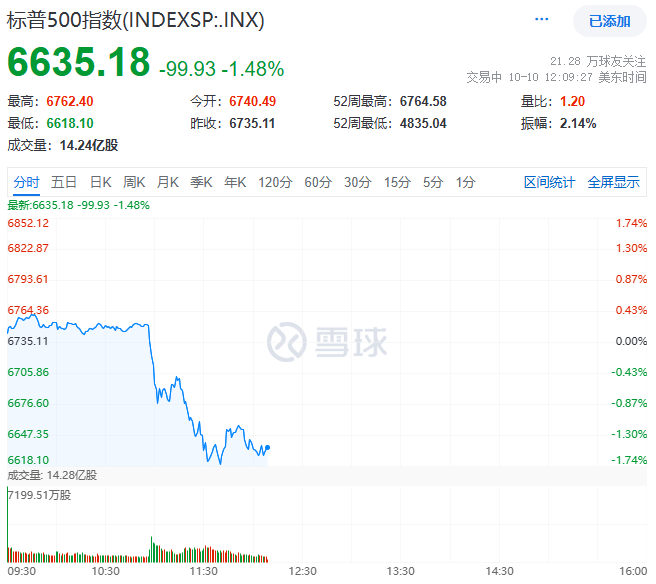Viewport: 656px width, 584px height.
Task: Toggle the 已添加 watchlist button
Action: tap(609, 21)
